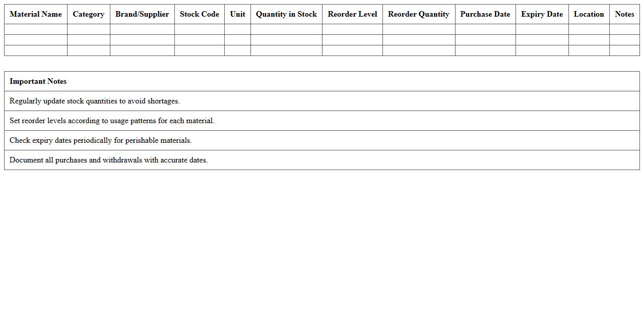
Task: Click the note about documenting purchases and withdrawals
Action: pyautogui.click(x=109, y=160)
